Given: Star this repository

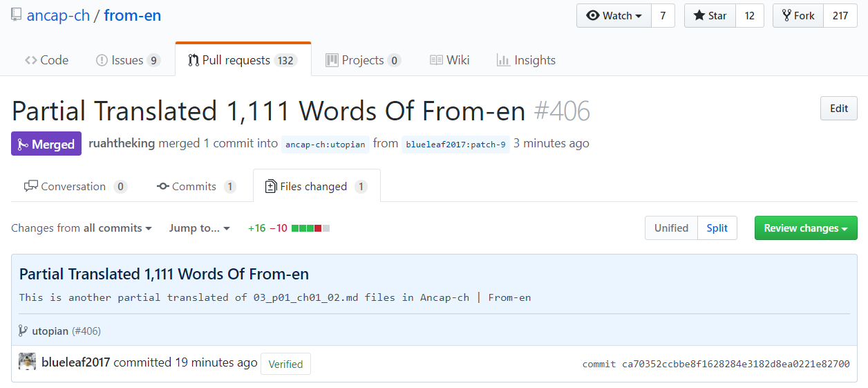Looking at the screenshot, I should [710, 16].
